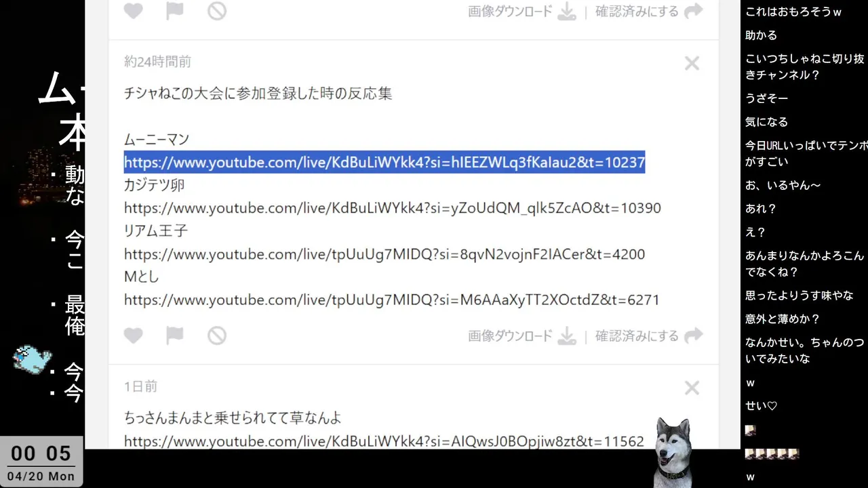
Task: Click chat message 今日URLいっぱいでテンポがすごい
Action: (x=806, y=153)
